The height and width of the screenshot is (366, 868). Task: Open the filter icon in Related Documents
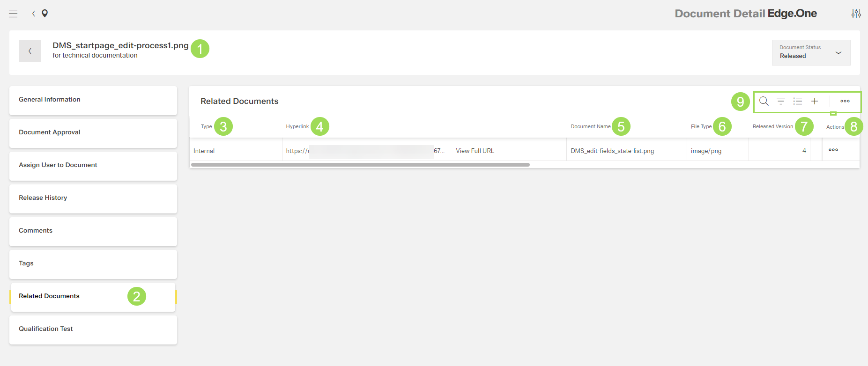[x=781, y=101]
